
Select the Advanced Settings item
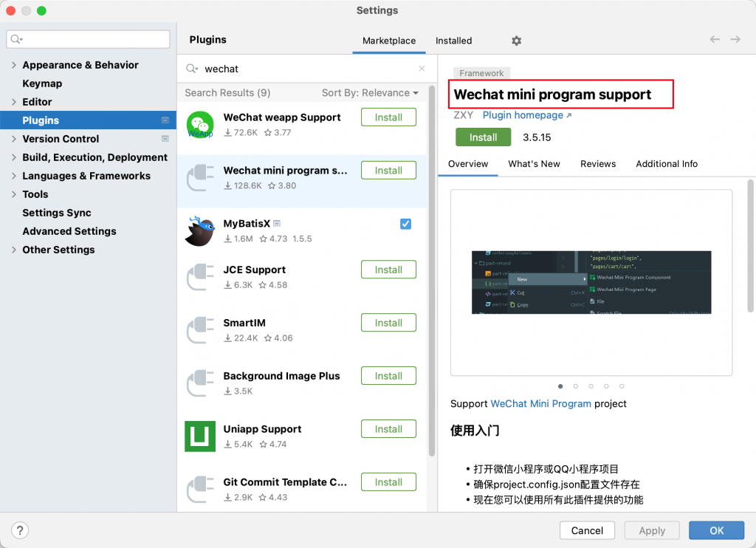(x=69, y=231)
